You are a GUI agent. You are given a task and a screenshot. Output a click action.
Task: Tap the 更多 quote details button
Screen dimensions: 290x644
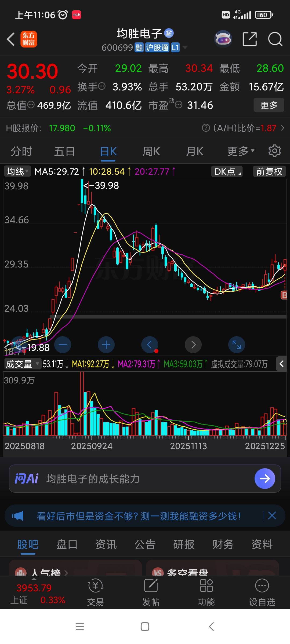tap(269, 105)
